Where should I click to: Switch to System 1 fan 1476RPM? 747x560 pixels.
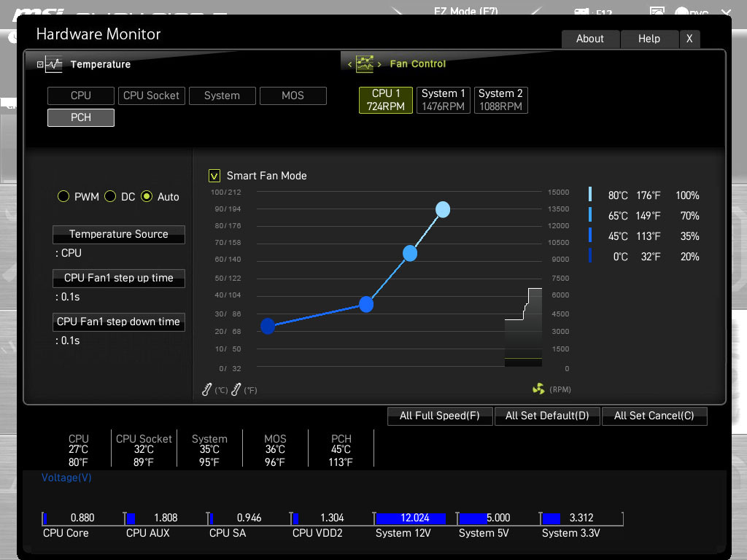click(x=444, y=100)
